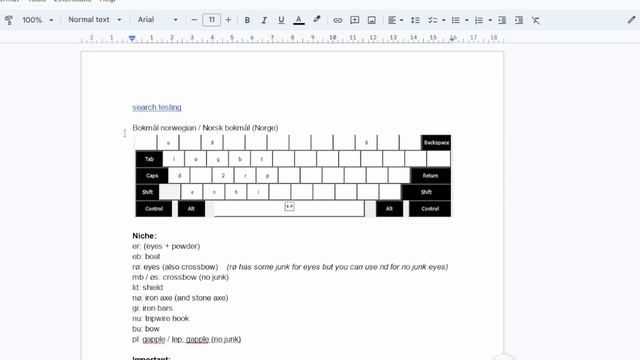Toggle underline formatting
Image resolution: width=640 pixels, height=360 pixels.
281,20
